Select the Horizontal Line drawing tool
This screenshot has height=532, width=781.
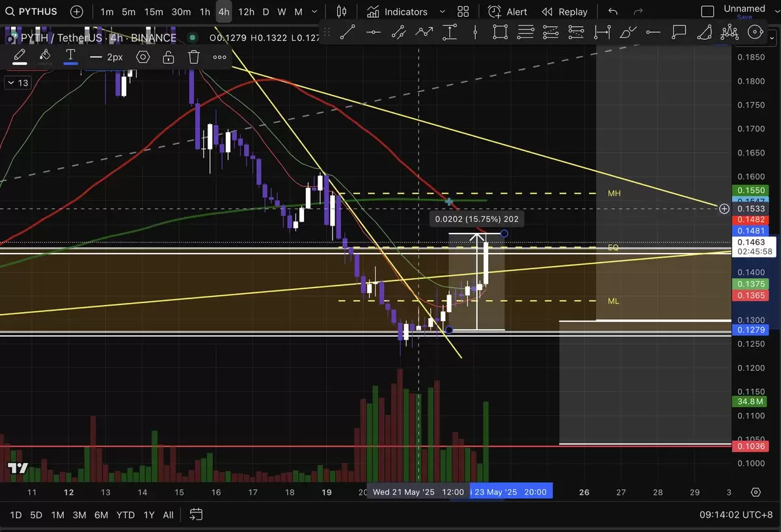click(x=373, y=32)
